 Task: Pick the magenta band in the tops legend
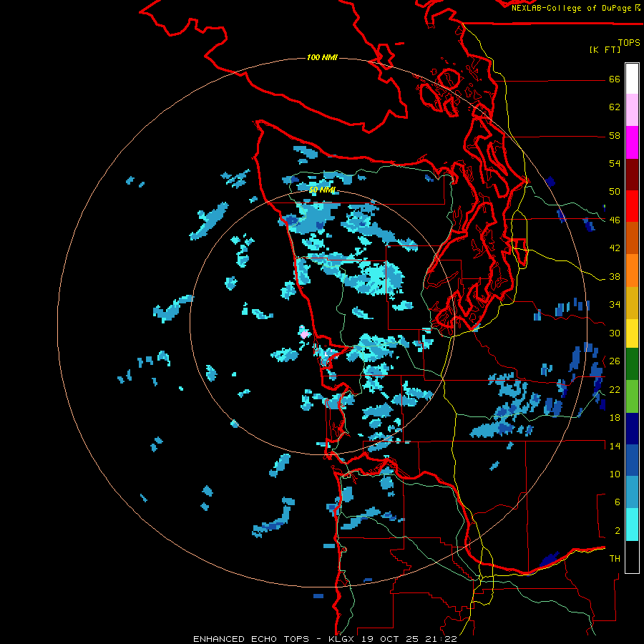632,142
